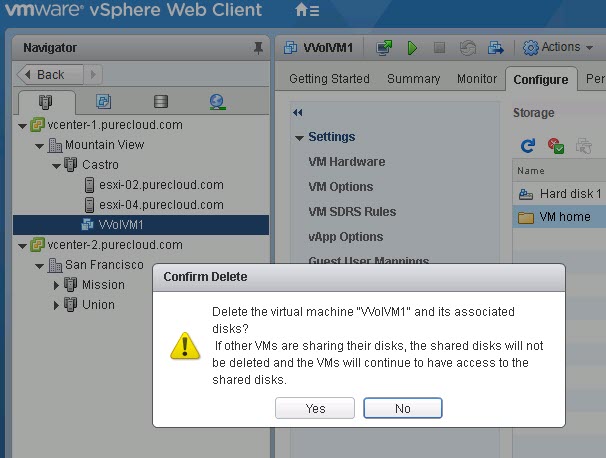The image size is (606, 458).
Task: Switch to Networking inventory view
Action: tap(218, 102)
